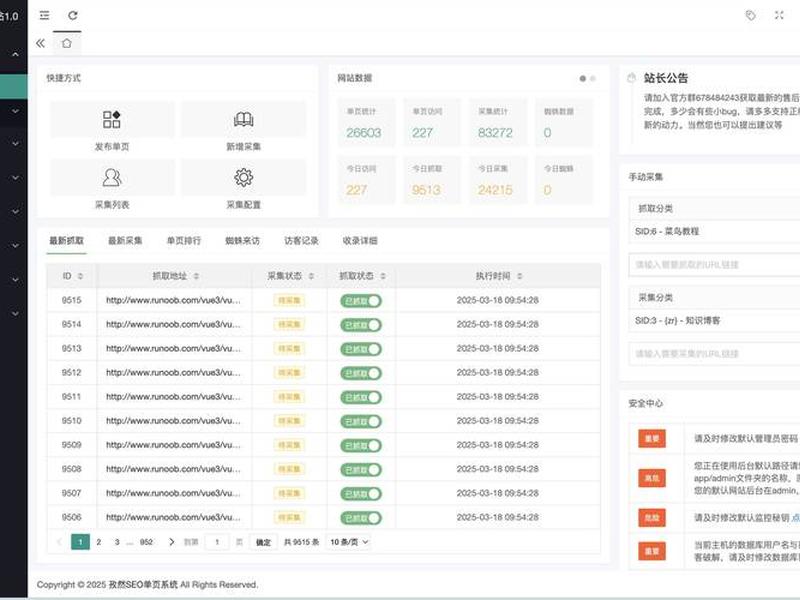Image resolution: width=800 pixels, height=600 pixels.
Task: Click the tag icon at top right
Action: point(751,15)
